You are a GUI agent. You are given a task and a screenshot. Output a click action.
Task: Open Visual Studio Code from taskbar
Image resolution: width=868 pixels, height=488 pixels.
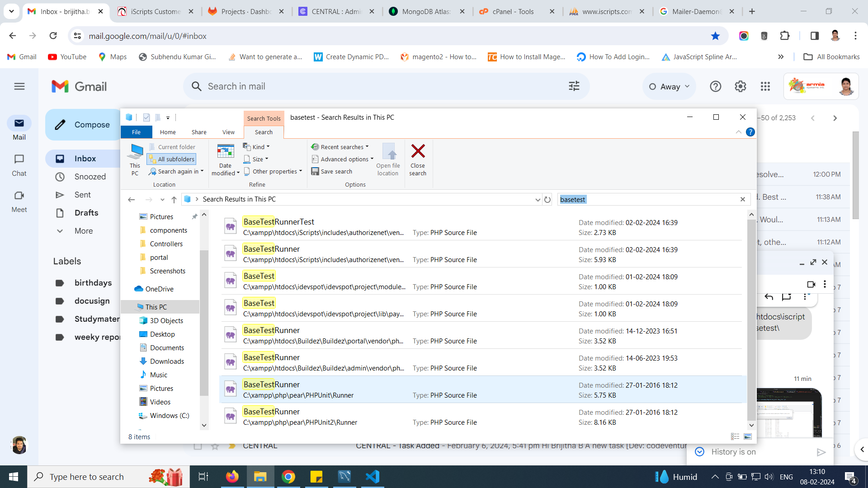click(373, 477)
